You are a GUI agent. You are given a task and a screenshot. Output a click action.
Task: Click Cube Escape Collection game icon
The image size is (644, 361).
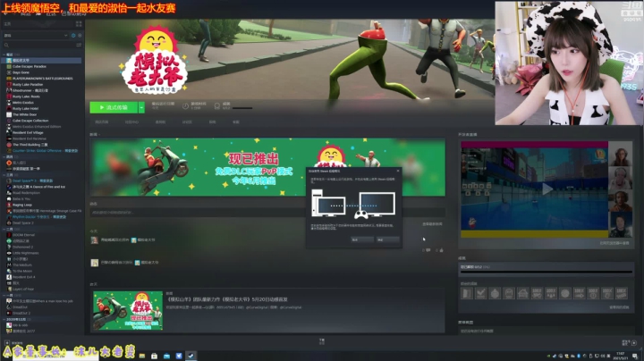tap(9, 121)
